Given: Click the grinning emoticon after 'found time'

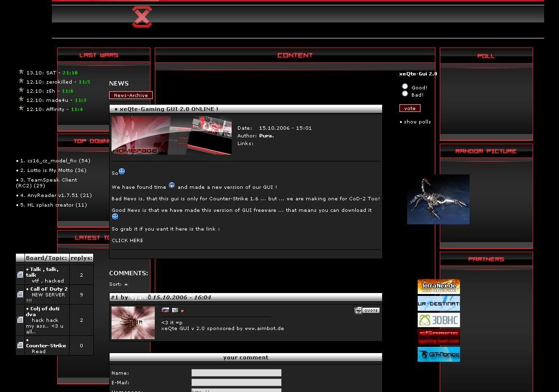Looking at the screenshot, I should point(172,185).
